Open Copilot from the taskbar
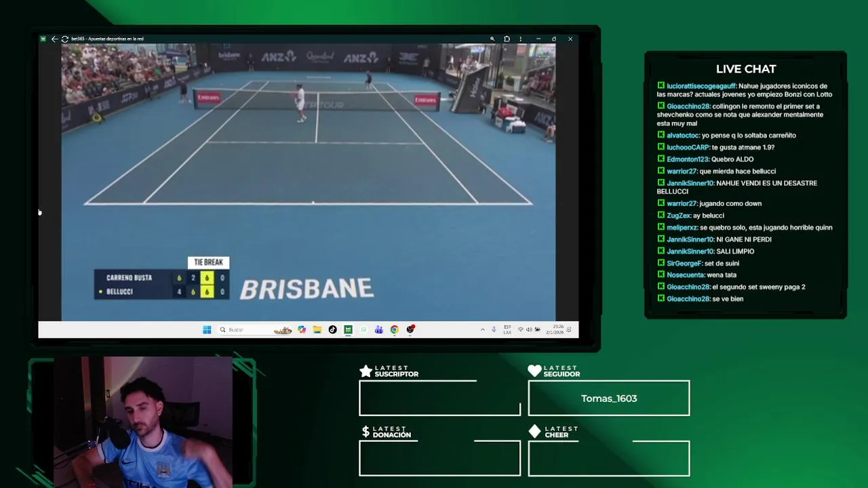Screen dimensions: 868x488 (302, 329)
